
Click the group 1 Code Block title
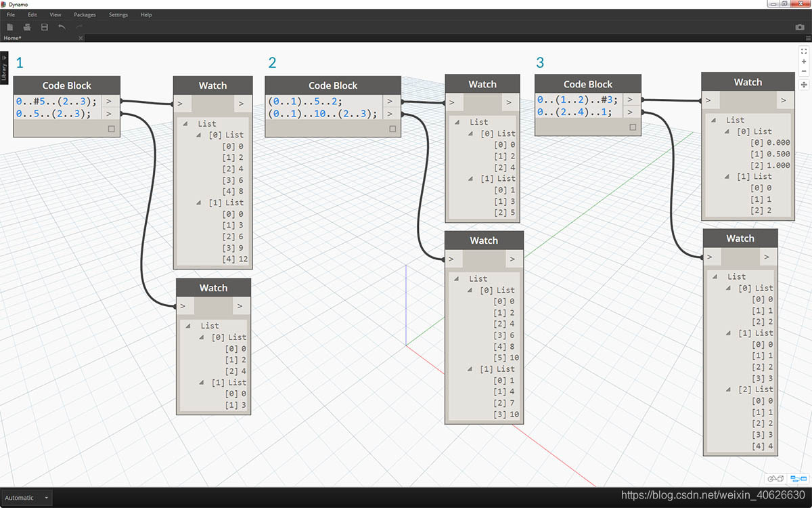coord(67,85)
